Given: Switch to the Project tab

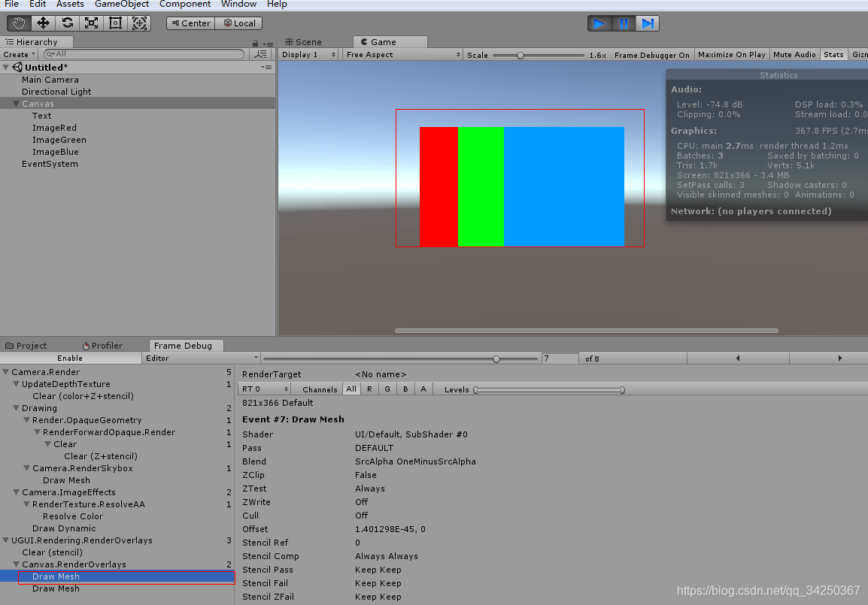Looking at the screenshot, I should (26, 346).
